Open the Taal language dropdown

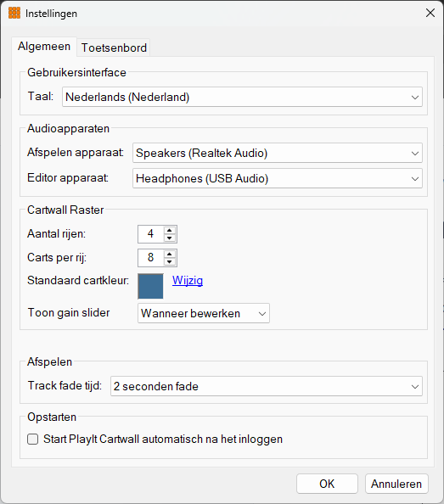(x=242, y=97)
